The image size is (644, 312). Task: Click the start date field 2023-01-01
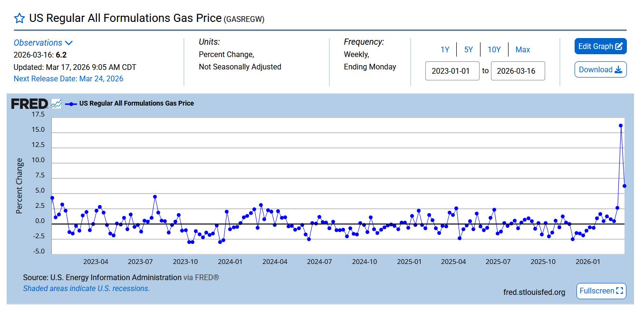point(452,71)
